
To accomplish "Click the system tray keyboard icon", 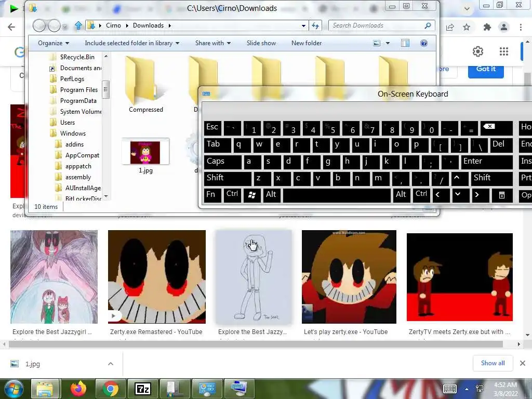I will (x=450, y=389).
